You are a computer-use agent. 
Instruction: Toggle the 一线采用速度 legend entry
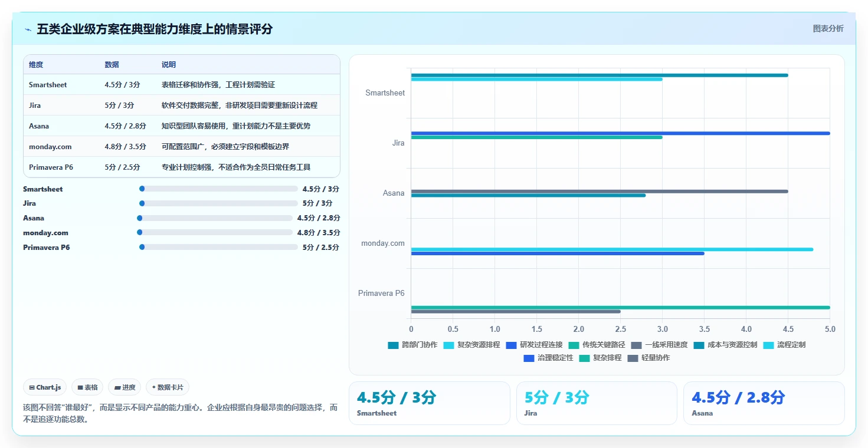pyautogui.click(x=659, y=345)
